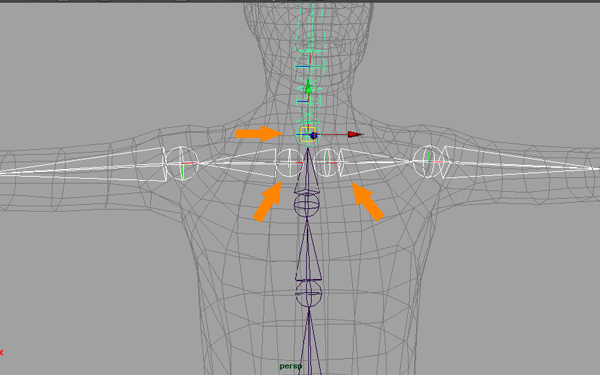
Task: Click the green Y-axis arrow of move manipulator
Action: click(x=308, y=86)
